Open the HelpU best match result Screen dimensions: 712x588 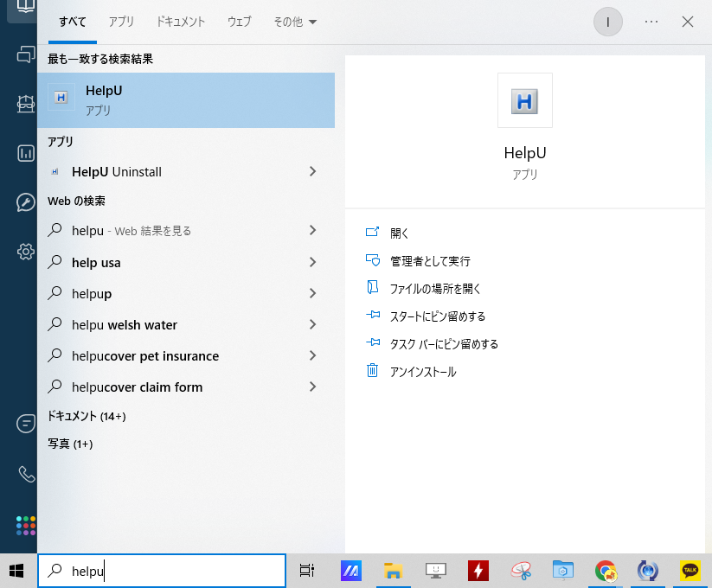coord(186,100)
